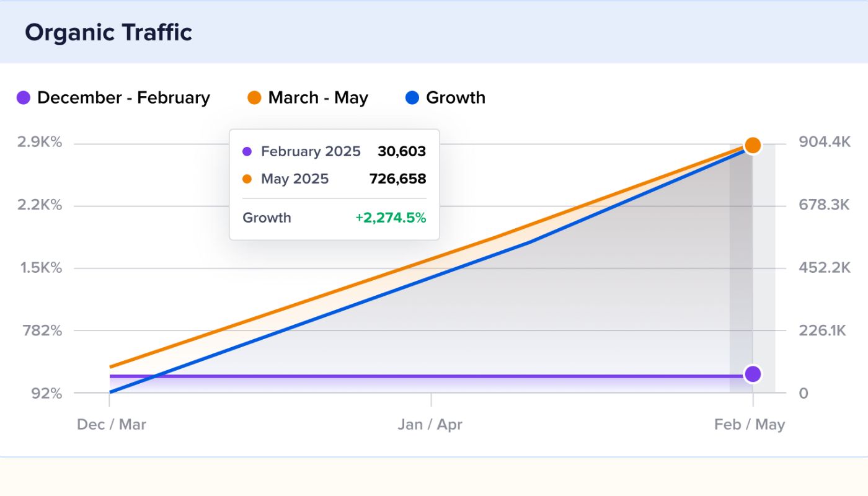868x496 pixels.
Task: Click the purple data point marker at Feb / May
Action: click(753, 373)
